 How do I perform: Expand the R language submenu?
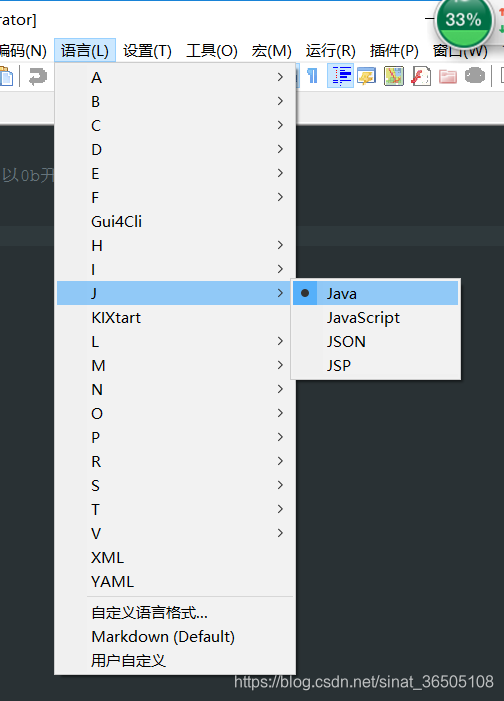[175, 461]
